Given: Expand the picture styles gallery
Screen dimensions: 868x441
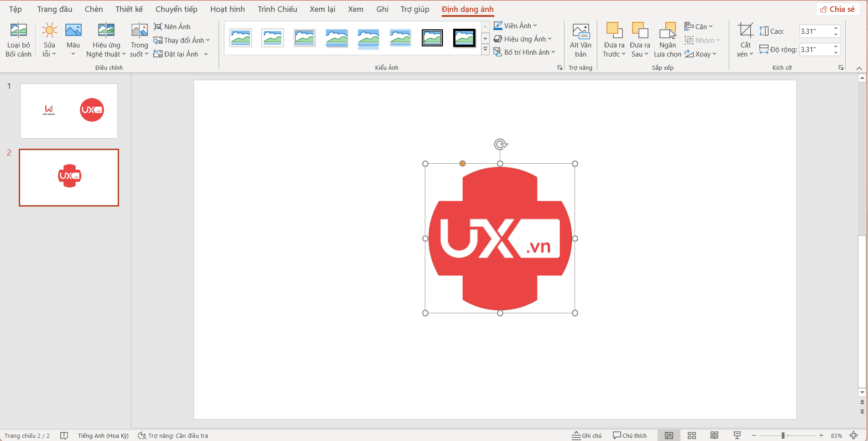Looking at the screenshot, I should 485,49.
